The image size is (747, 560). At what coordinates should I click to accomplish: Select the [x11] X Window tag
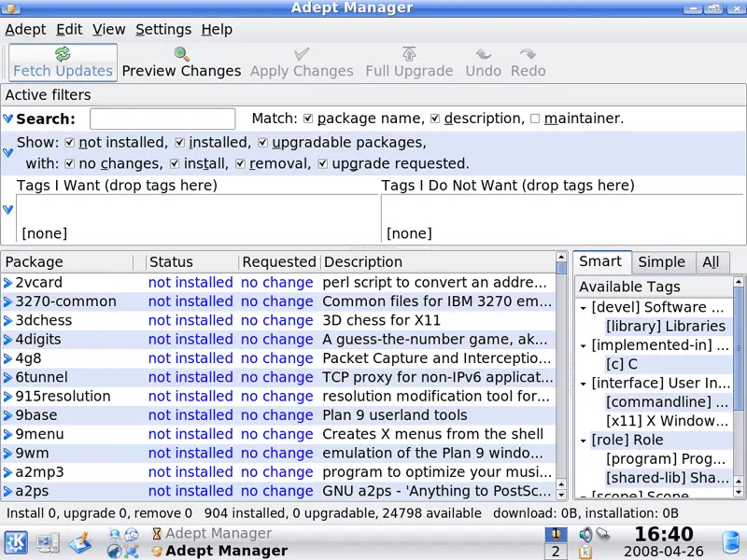667,421
